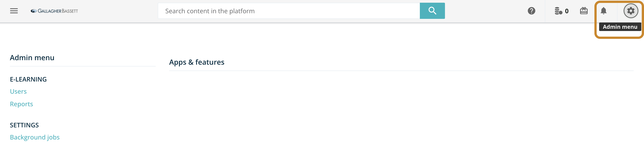This screenshot has height=146, width=644.
Task: Click the Gallagher Bassett wordmark text
Action: coord(58,11)
